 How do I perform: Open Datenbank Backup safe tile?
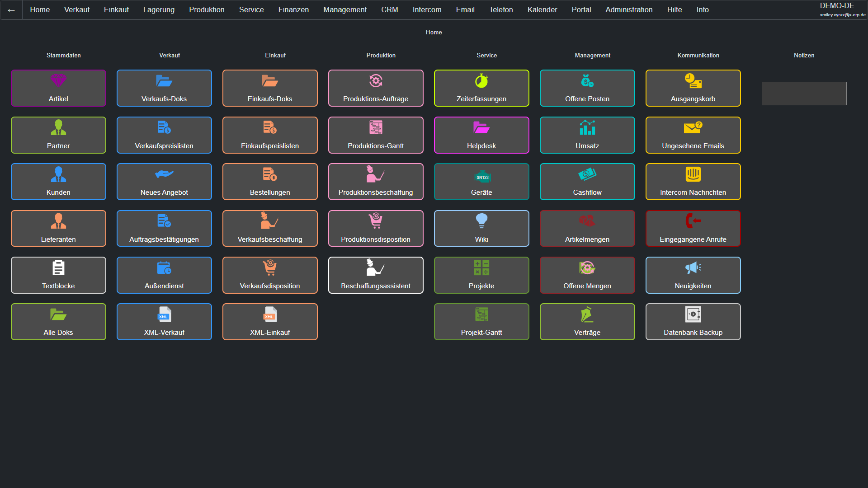click(693, 322)
